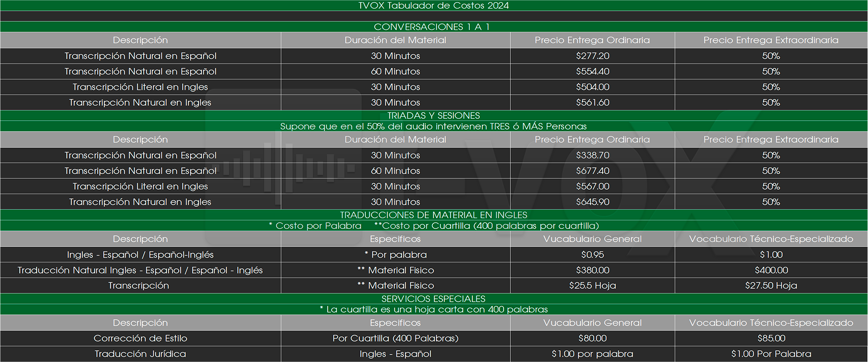Select the $338.70 price cell
868x362 pixels.
click(592, 155)
